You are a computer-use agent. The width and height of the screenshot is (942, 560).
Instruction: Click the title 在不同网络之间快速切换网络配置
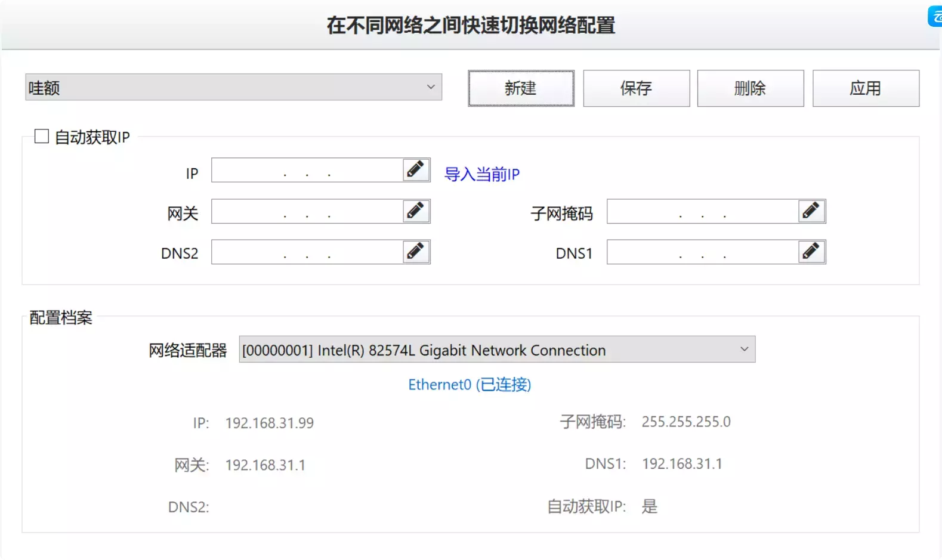(x=471, y=25)
